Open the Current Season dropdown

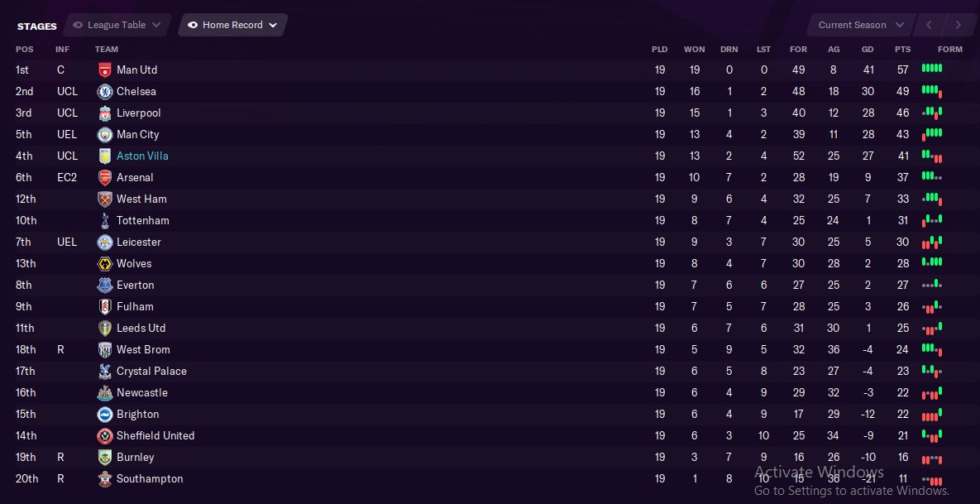pos(899,26)
